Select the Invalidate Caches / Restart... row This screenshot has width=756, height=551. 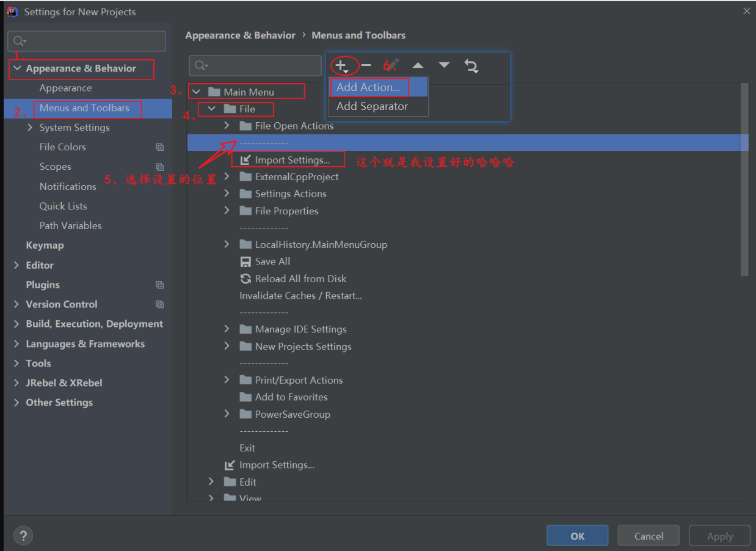300,296
